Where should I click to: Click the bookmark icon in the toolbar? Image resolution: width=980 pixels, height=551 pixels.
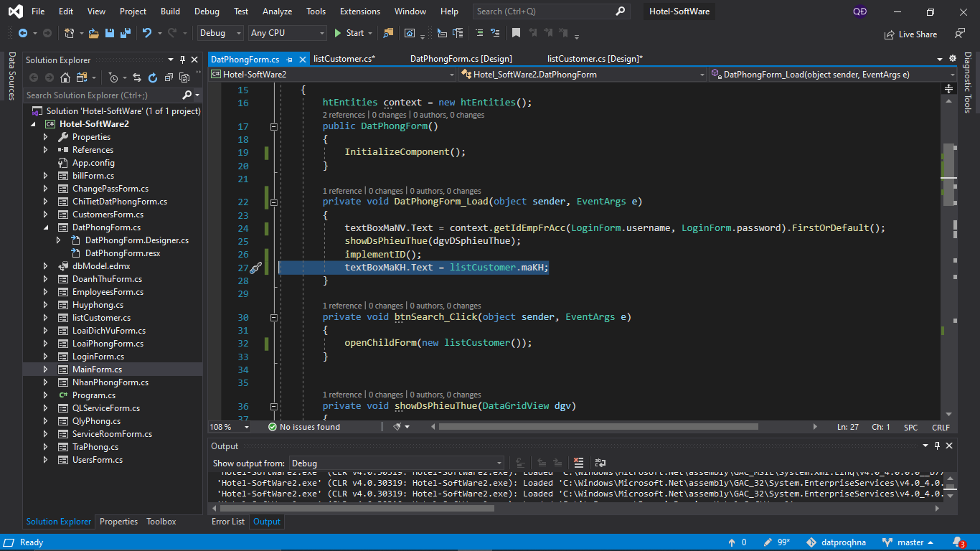coord(516,33)
